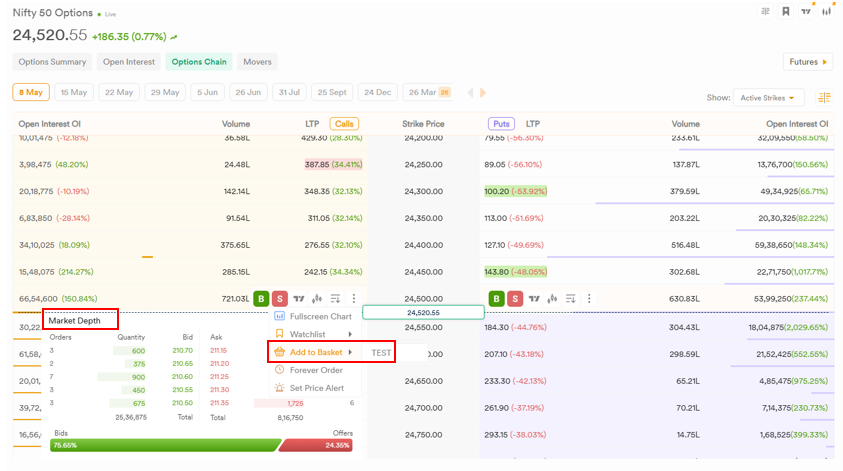Click the right arrow to show later expiries
This screenshot has width=843, height=471.
pyautogui.click(x=483, y=92)
